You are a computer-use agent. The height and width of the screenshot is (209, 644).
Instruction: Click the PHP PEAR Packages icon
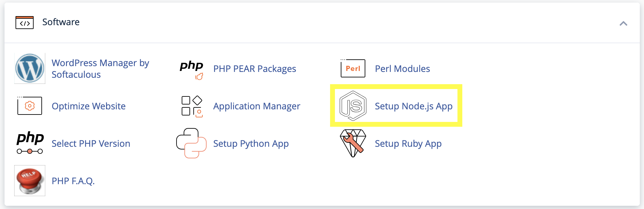point(191,69)
